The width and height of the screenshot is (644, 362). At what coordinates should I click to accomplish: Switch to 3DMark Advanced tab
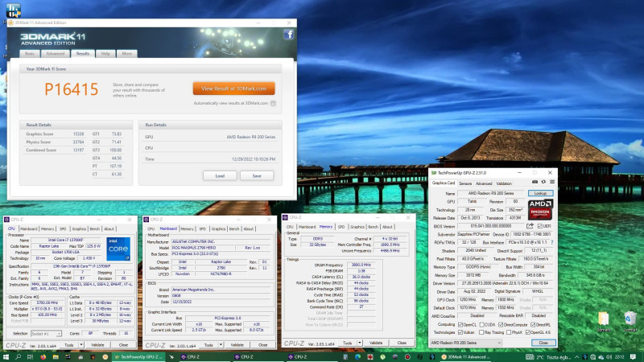[x=55, y=54]
